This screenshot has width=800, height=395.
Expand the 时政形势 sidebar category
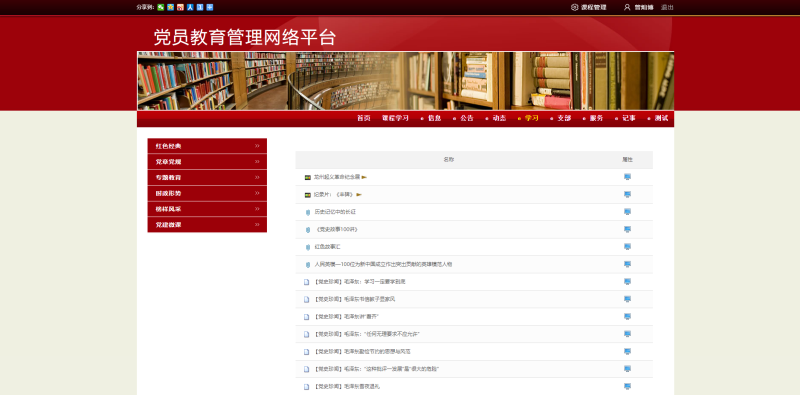point(207,193)
